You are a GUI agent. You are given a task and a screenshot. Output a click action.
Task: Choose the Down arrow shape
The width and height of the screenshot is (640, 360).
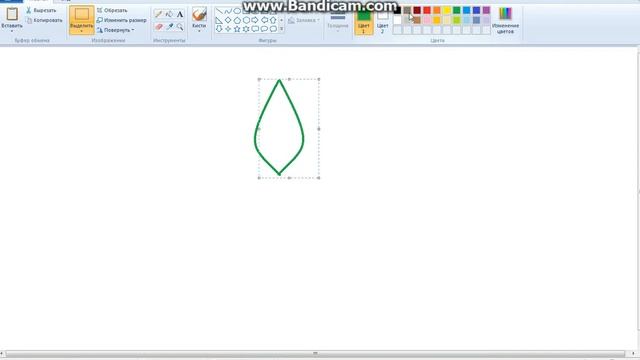click(x=219, y=29)
